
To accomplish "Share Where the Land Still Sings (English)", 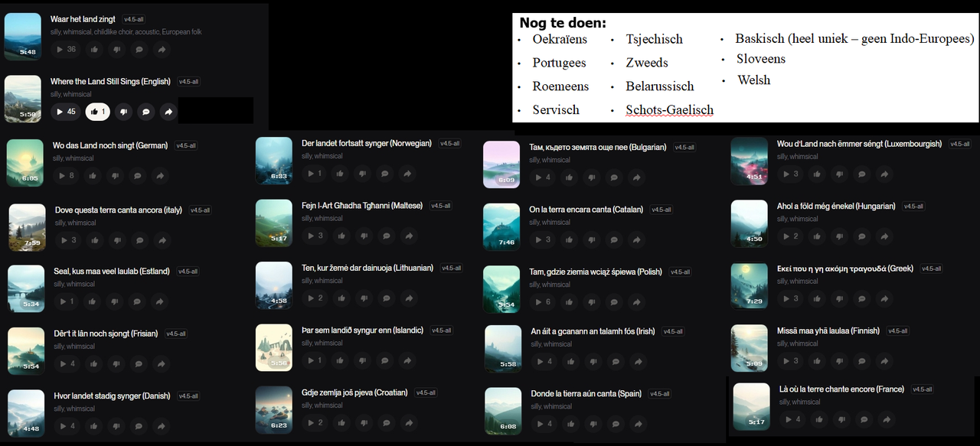I will click(168, 112).
